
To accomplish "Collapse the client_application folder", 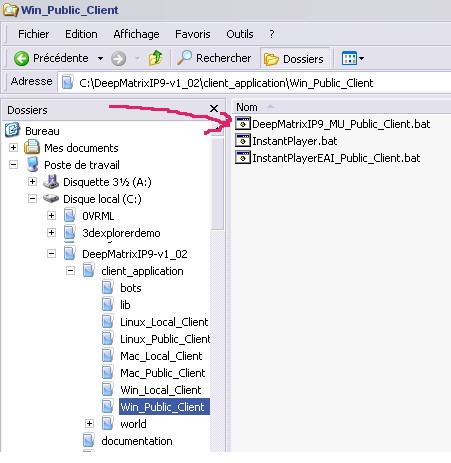I will pos(70,271).
